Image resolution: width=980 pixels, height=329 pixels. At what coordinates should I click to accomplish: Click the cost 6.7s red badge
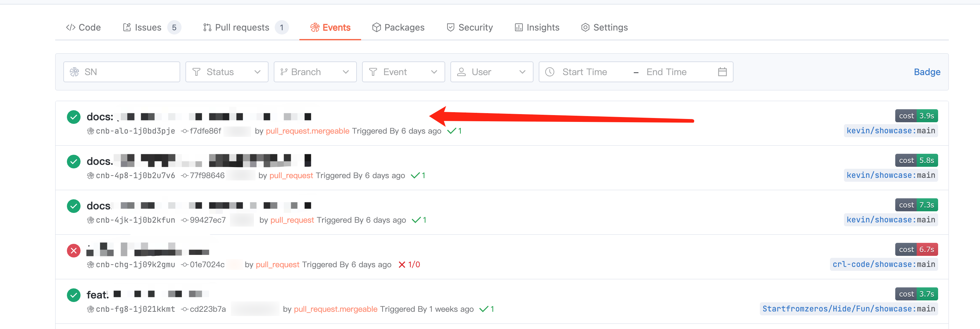[916, 249]
